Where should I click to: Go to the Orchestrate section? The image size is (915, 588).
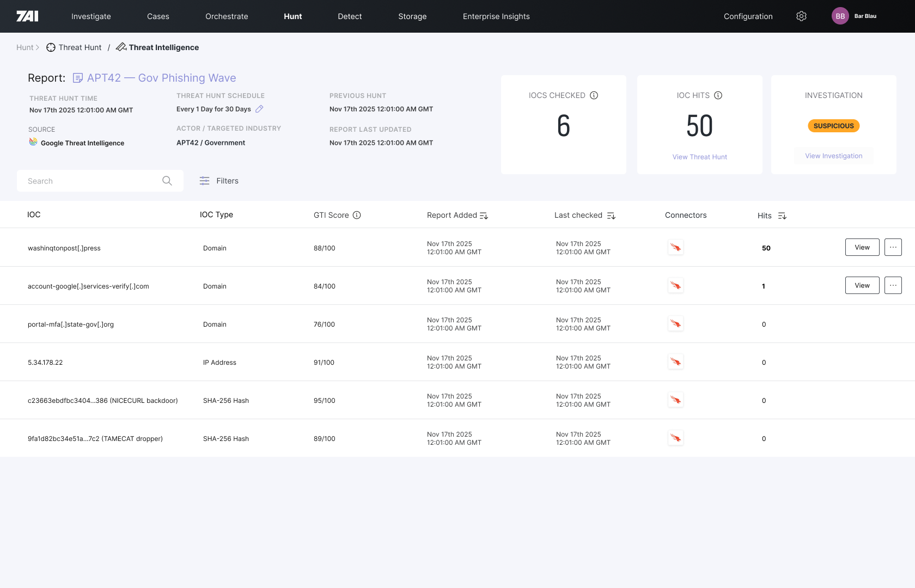pos(227,16)
